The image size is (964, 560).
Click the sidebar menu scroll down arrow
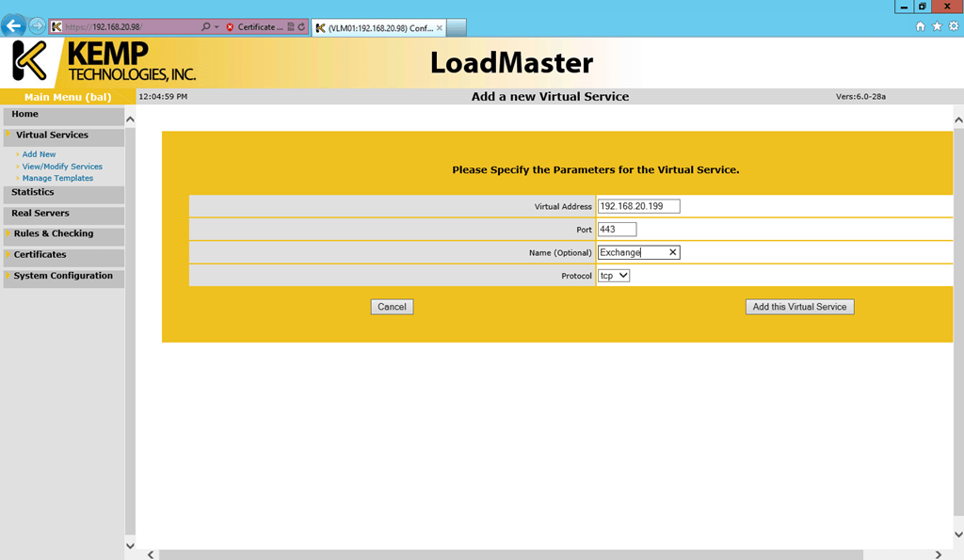(x=130, y=545)
